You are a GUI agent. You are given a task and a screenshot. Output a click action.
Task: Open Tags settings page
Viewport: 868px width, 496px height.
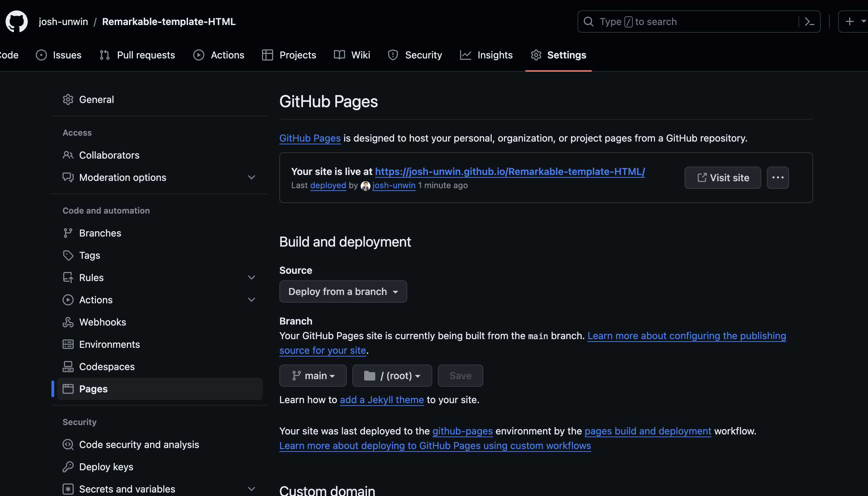click(x=160, y=255)
